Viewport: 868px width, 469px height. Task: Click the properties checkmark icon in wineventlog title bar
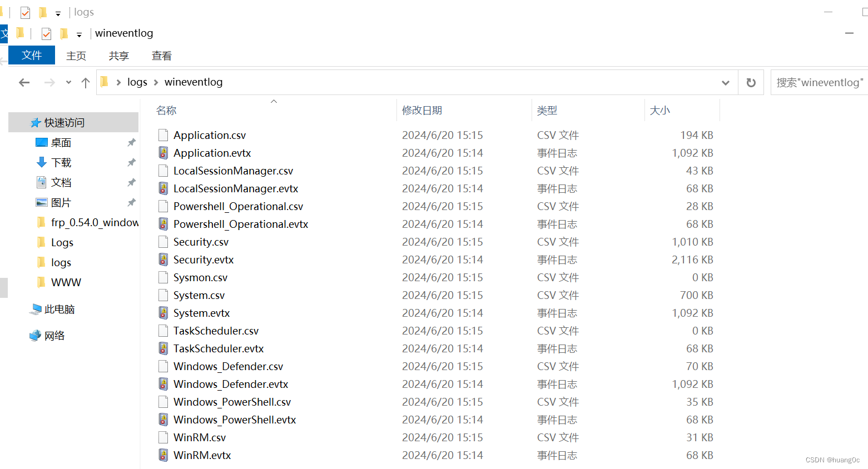click(47, 34)
